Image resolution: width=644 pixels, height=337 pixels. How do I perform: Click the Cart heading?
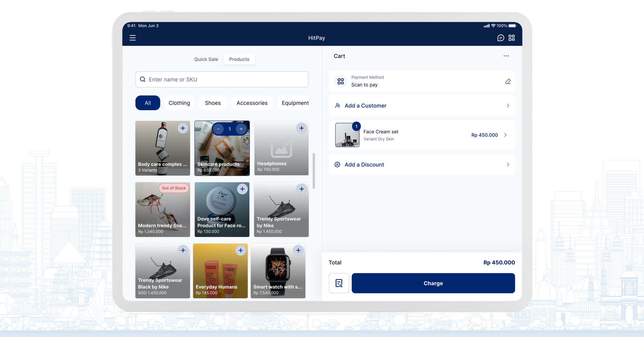(x=339, y=56)
